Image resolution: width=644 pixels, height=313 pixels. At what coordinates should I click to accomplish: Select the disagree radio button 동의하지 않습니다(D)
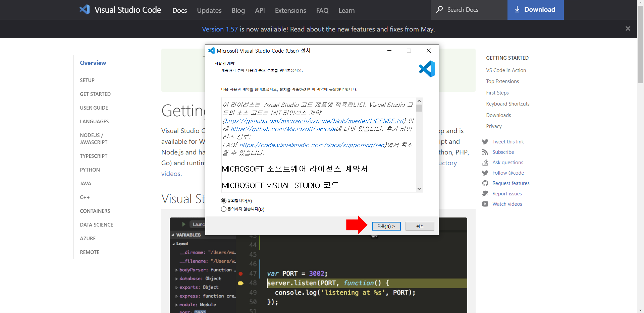tap(224, 209)
